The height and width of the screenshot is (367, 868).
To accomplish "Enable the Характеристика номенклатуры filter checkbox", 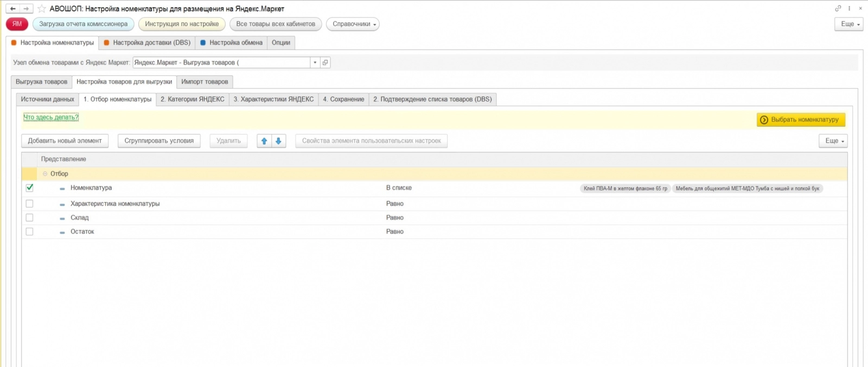I will (x=29, y=204).
